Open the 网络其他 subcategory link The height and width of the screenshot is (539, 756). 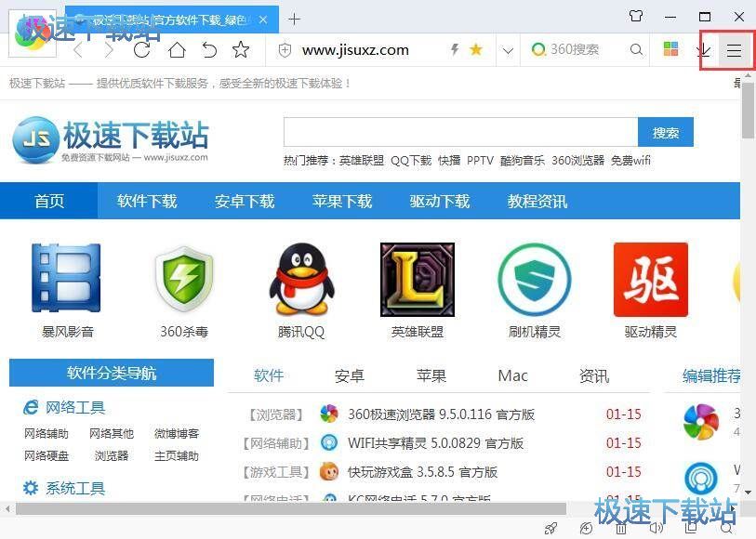coord(112,433)
